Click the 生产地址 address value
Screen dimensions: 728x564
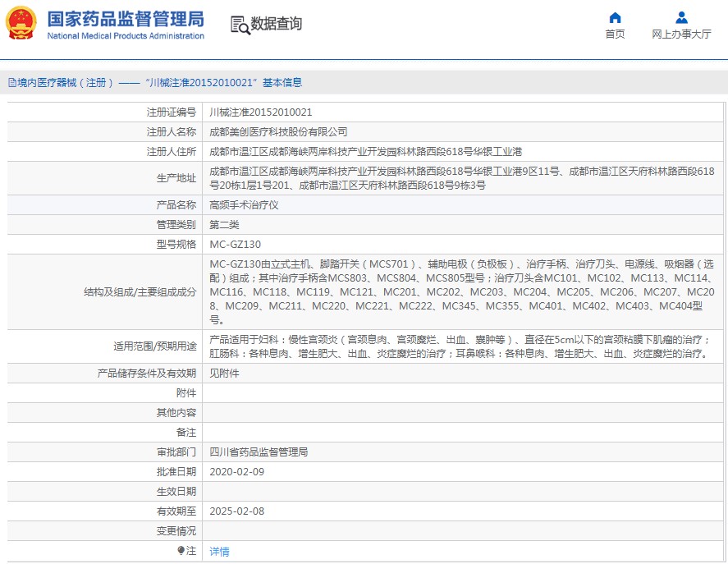461,178
